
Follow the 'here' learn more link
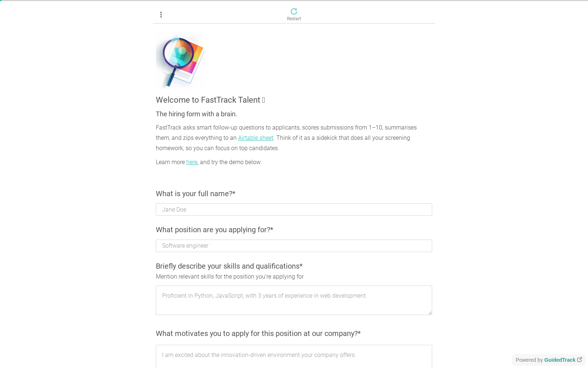[x=192, y=162]
